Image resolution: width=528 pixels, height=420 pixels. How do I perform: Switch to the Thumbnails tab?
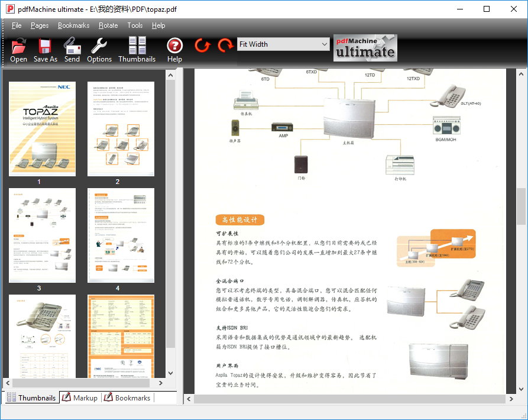(x=31, y=398)
